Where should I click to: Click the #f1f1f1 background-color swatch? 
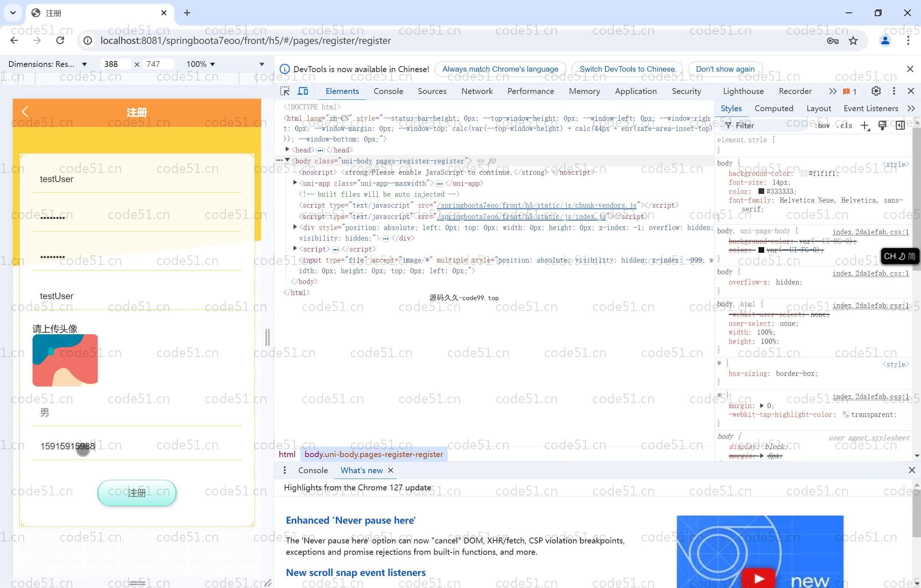804,174
